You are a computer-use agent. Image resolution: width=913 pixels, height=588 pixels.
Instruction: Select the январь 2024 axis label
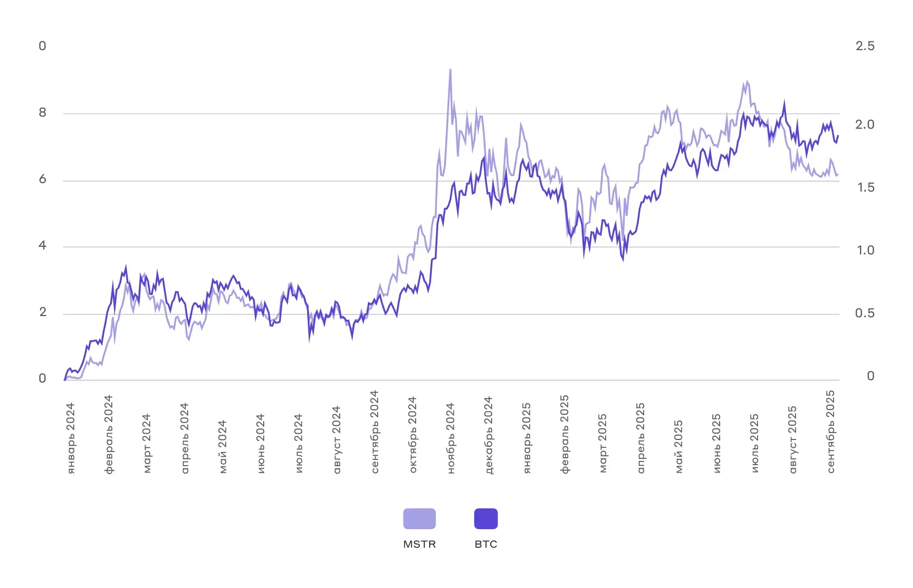pyautogui.click(x=71, y=438)
